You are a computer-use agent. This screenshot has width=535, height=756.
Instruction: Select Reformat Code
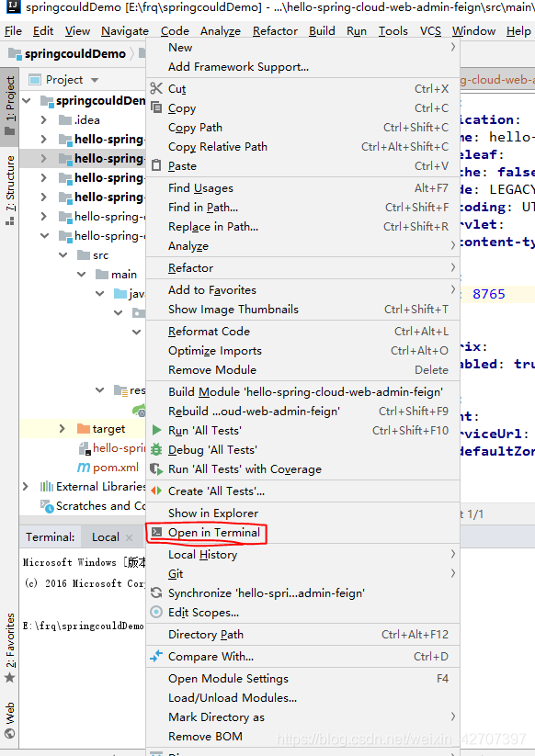[x=302, y=332]
